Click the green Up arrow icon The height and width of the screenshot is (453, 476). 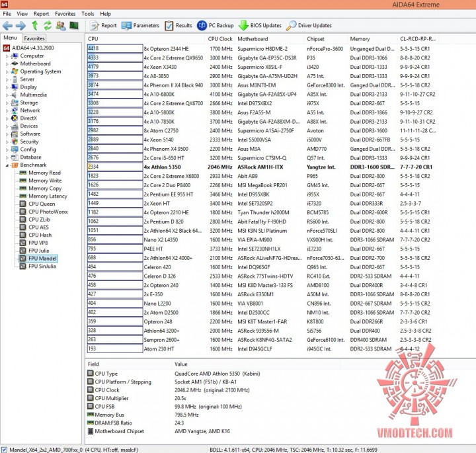coord(35,26)
